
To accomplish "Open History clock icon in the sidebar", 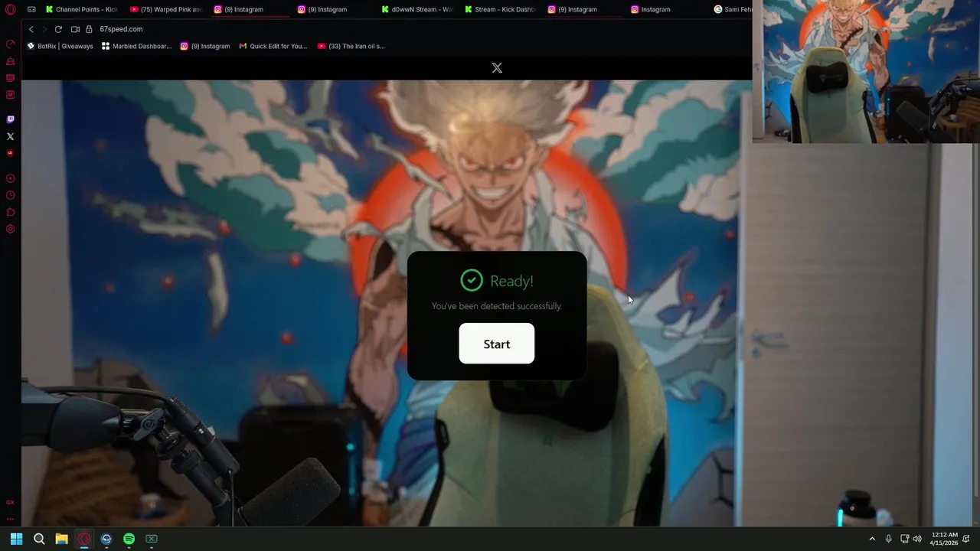I will click(x=11, y=195).
